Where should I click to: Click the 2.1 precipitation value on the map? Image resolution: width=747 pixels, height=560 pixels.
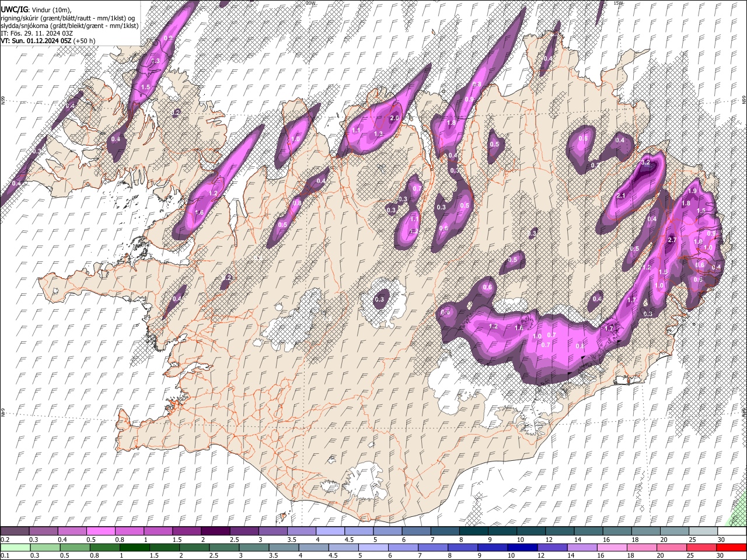point(621,196)
